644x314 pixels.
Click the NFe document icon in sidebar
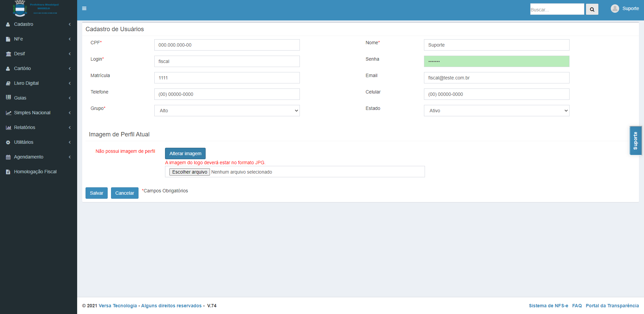8,39
